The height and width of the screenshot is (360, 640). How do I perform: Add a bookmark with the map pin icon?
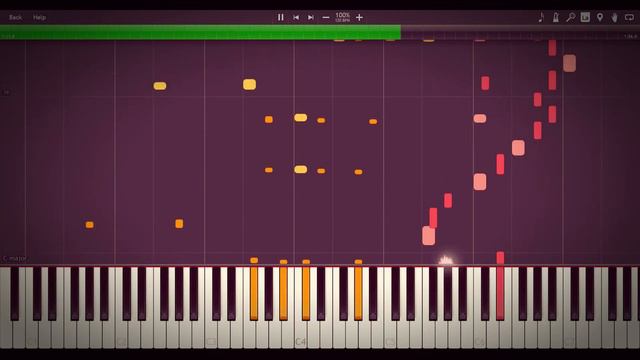click(600, 17)
